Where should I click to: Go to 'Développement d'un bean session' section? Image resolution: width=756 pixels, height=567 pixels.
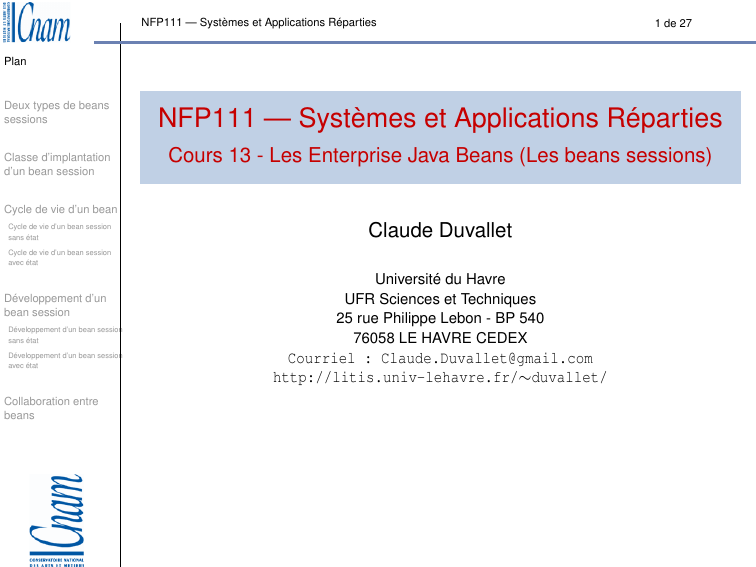click(55, 305)
